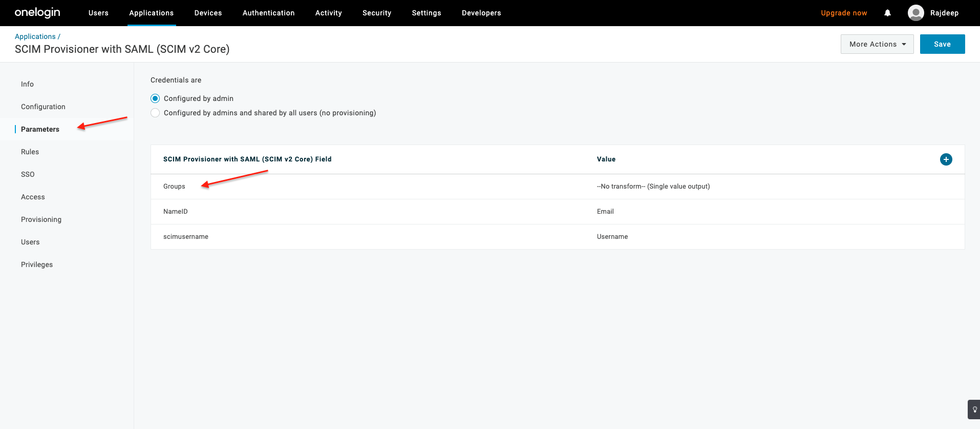Add a parameter with the plus icon

click(946, 159)
